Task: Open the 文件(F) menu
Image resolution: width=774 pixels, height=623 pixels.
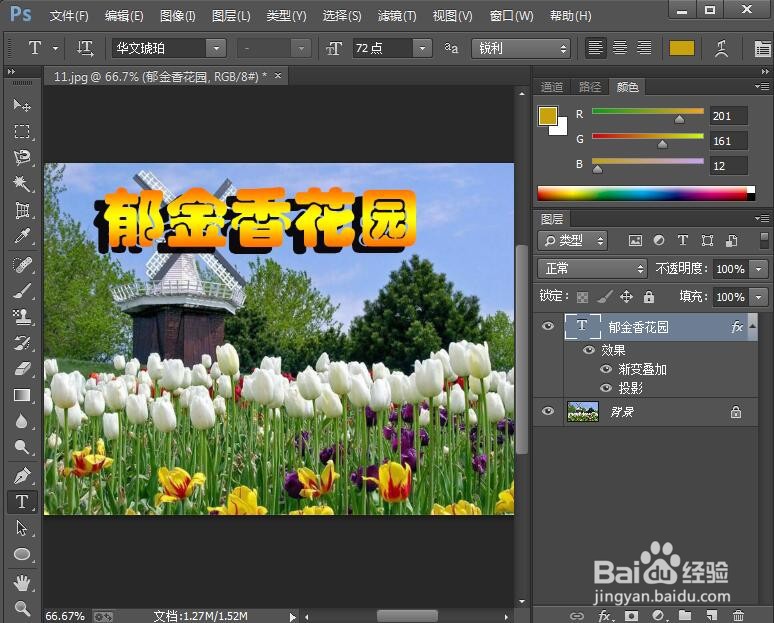Action: (x=69, y=16)
